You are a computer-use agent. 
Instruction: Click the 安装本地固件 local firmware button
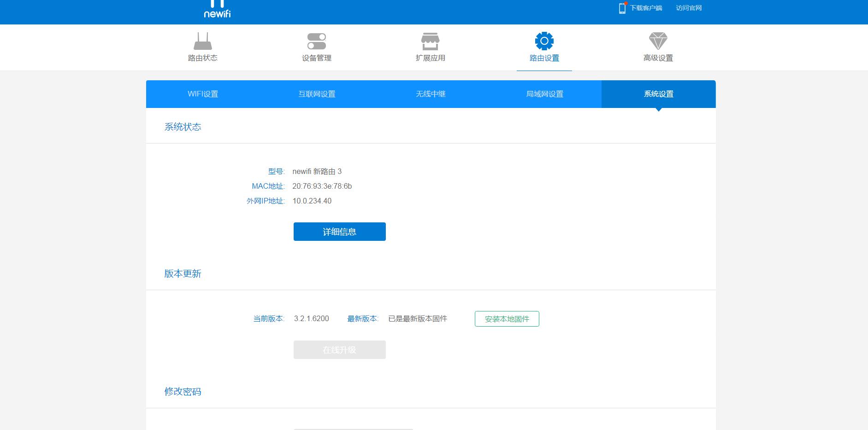point(507,318)
